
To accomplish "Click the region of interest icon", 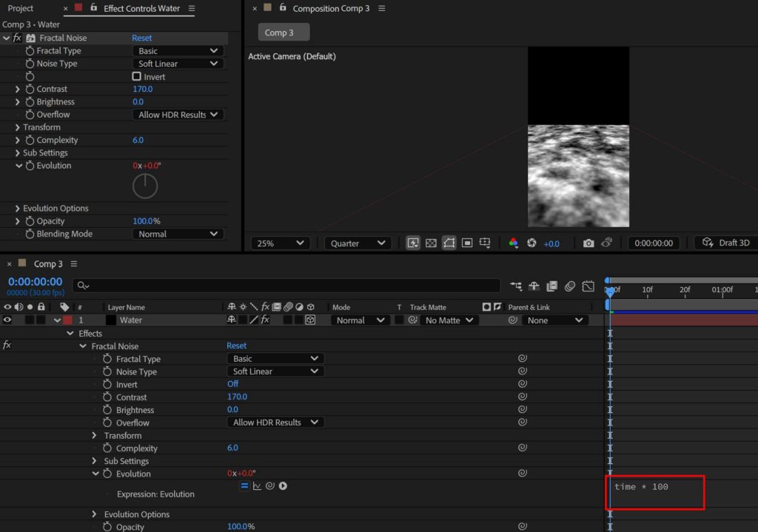I will pos(467,243).
